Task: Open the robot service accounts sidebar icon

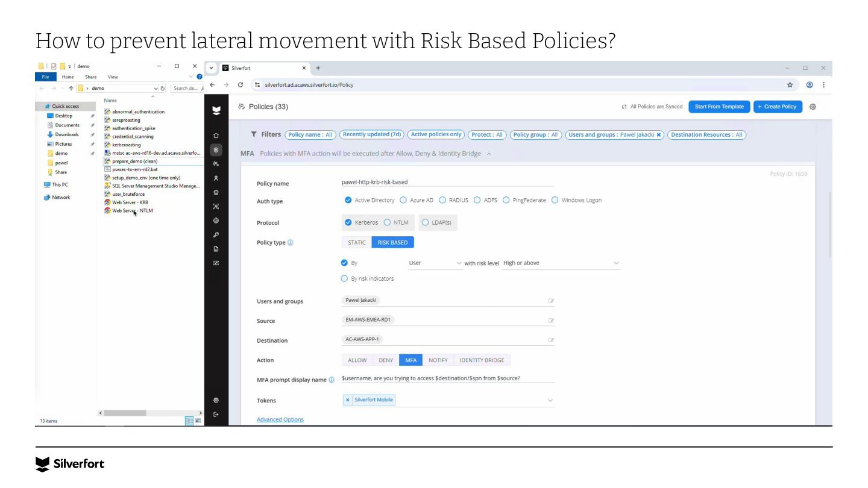Action: click(216, 192)
